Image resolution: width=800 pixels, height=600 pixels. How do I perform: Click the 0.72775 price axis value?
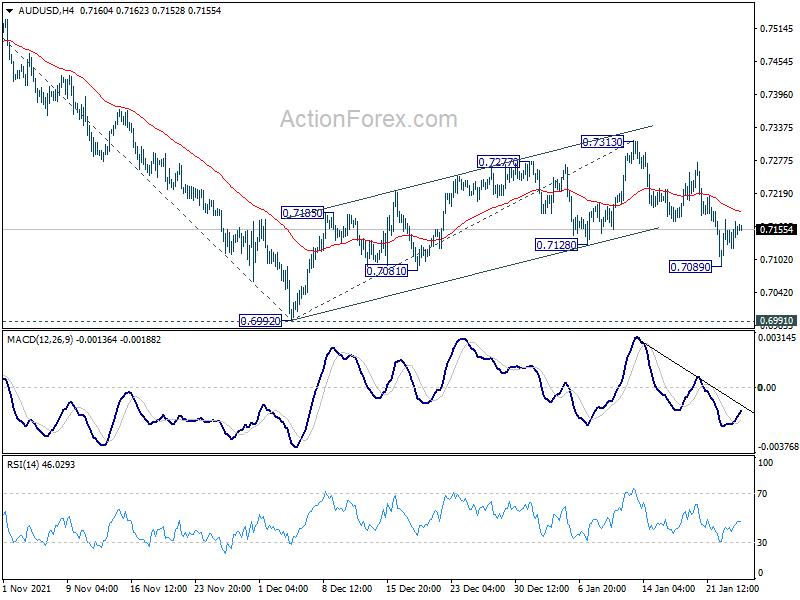777,161
